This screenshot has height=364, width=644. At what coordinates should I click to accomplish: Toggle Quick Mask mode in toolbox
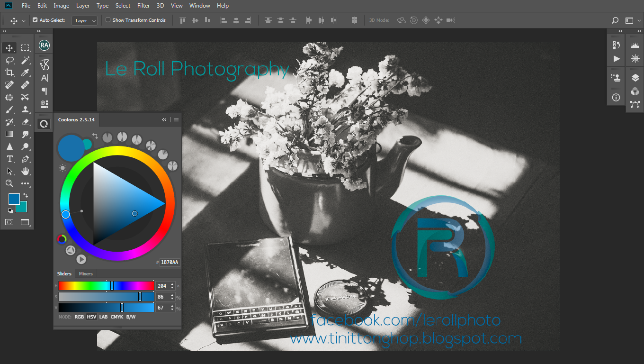[9, 222]
